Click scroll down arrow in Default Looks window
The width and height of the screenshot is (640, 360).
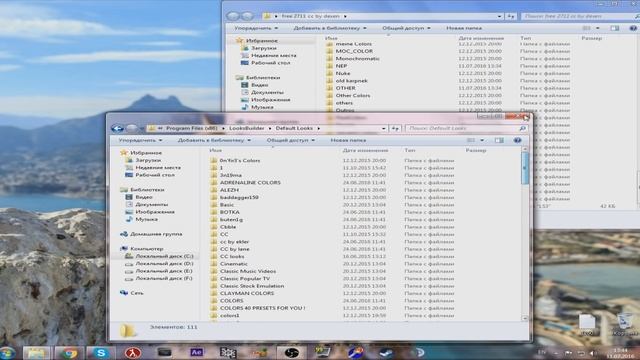click(x=524, y=318)
